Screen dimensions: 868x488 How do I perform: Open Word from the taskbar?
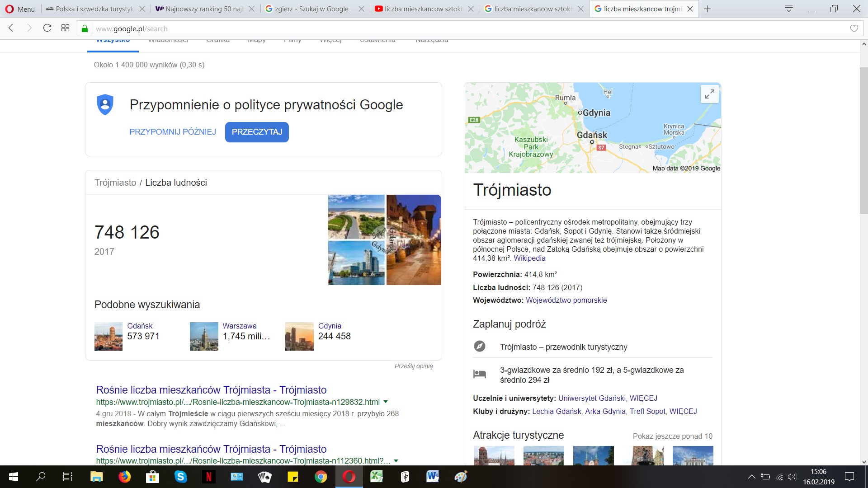pos(433,477)
